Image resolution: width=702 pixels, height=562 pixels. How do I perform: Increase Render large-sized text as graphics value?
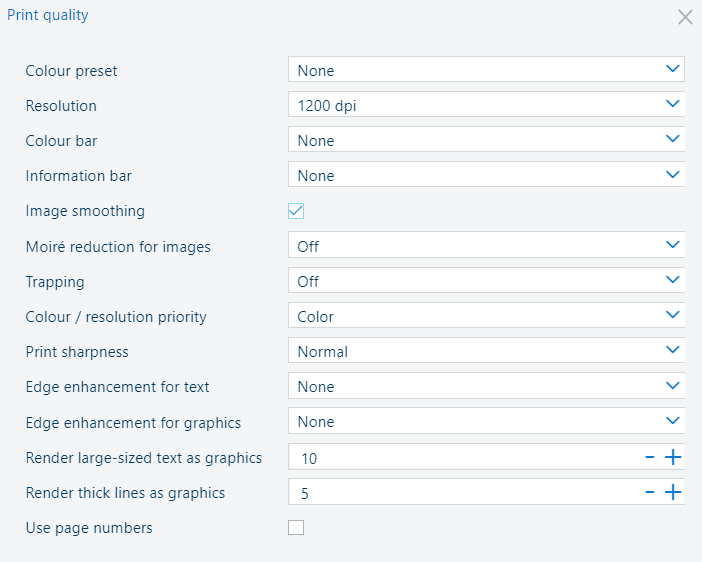(672, 457)
